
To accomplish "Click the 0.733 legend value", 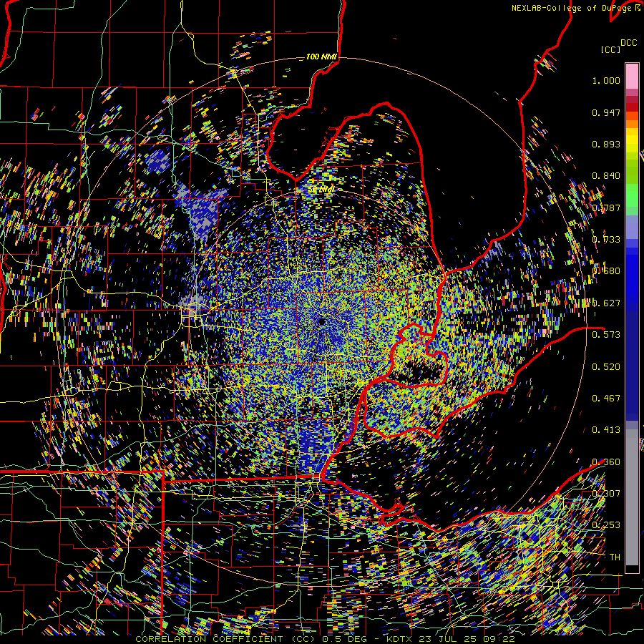I will pos(606,240).
